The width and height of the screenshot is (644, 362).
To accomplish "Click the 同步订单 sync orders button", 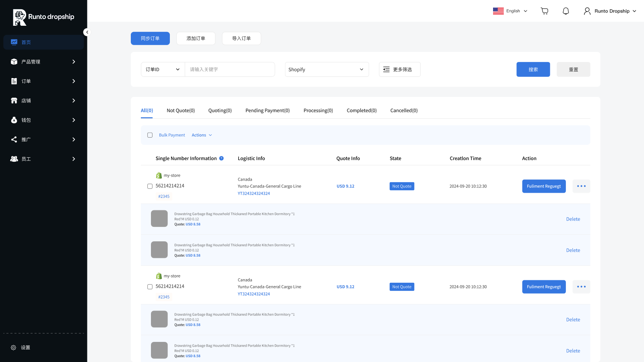I will pos(150,38).
